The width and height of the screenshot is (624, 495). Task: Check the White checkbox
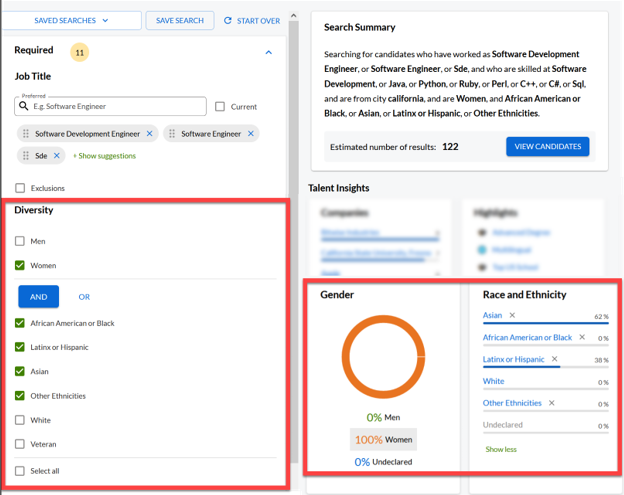[20, 420]
